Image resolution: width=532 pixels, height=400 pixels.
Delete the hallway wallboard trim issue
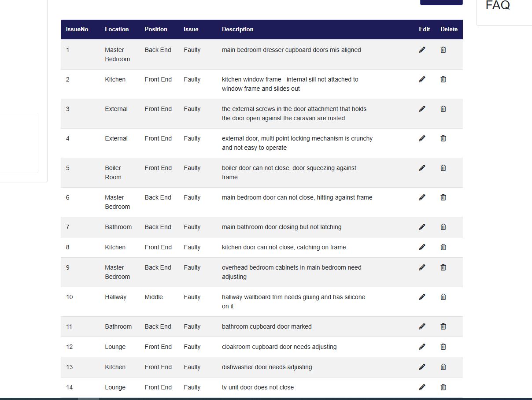pyautogui.click(x=443, y=297)
